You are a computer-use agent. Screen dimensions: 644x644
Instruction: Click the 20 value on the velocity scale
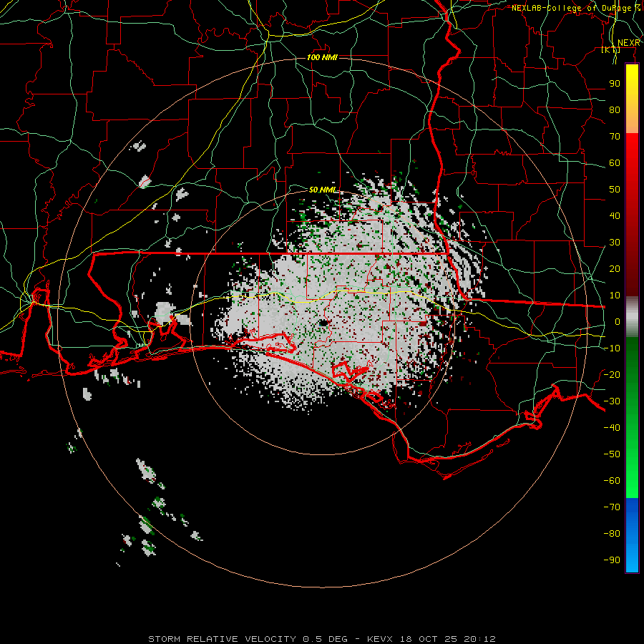coord(615,268)
